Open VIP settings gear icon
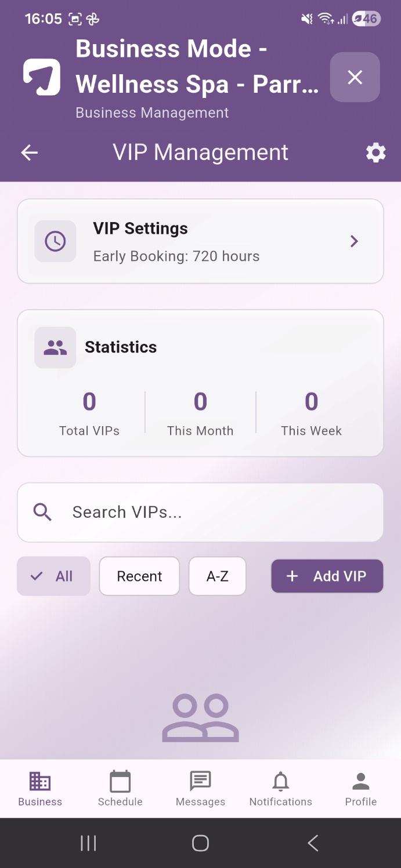401x868 pixels. click(x=375, y=152)
